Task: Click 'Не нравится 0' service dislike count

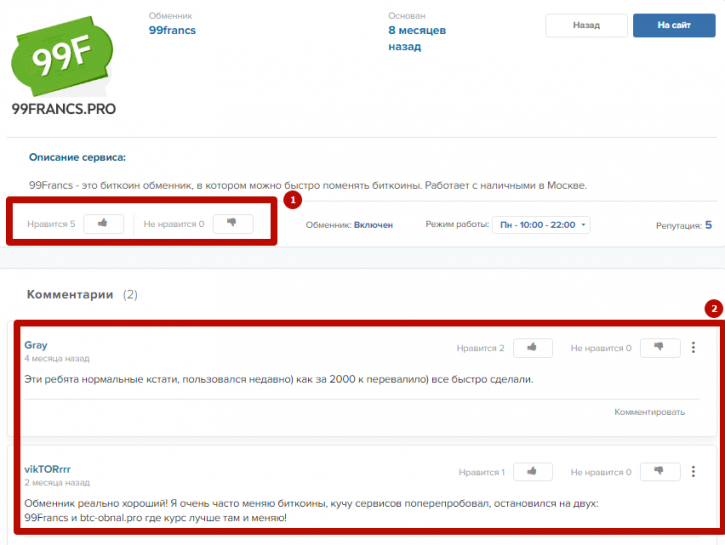Action: click(173, 224)
